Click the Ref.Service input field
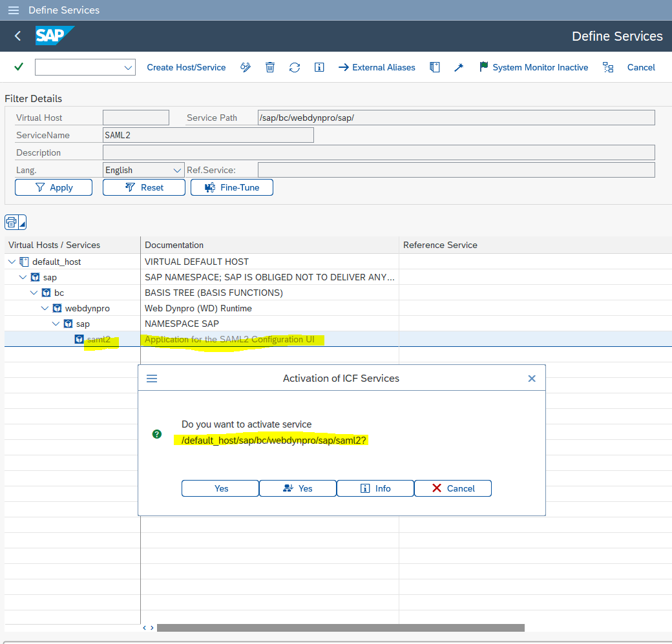The width and height of the screenshot is (672, 644). pos(456,170)
